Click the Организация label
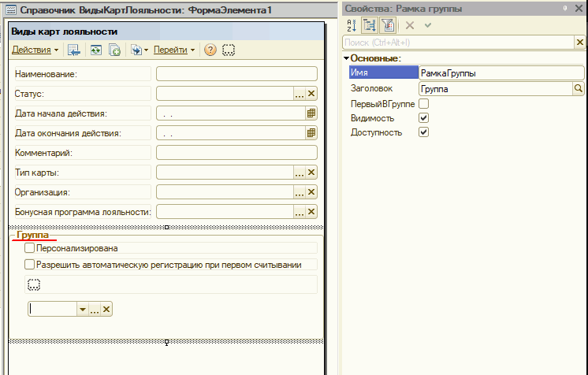The width and height of the screenshot is (588, 375). 43,192
